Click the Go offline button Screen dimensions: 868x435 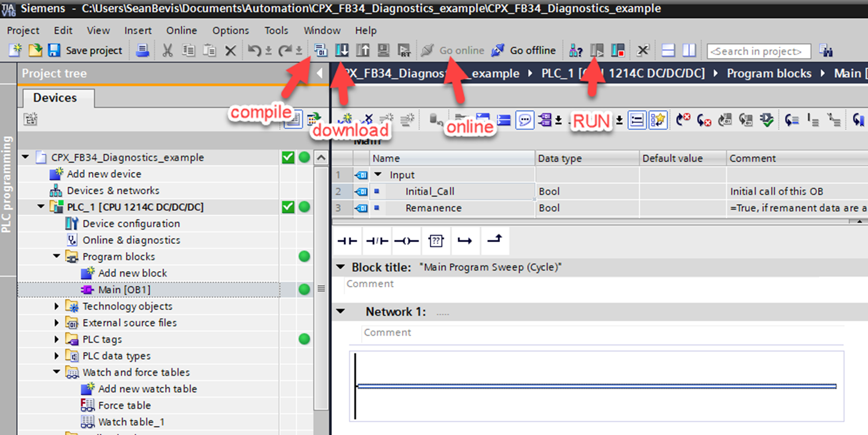(524, 50)
